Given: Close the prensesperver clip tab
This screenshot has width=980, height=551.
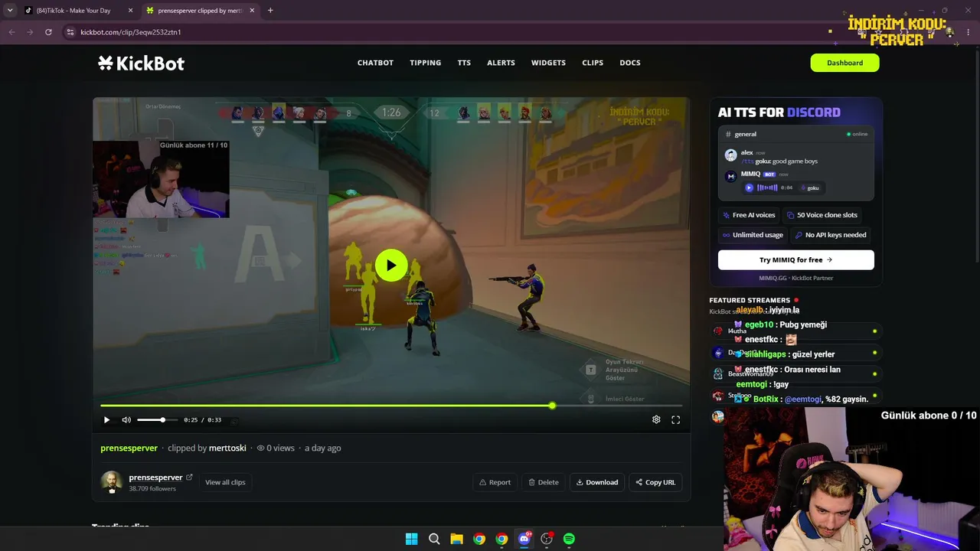Looking at the screenshot, I should [x=252, y=11].
